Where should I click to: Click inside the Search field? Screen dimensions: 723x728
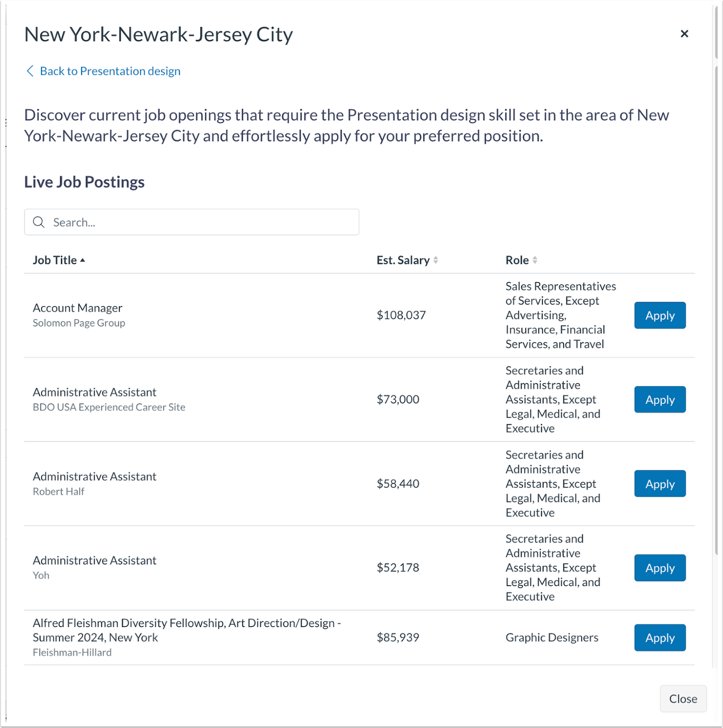pyautogui.click(x=191, y=222)
